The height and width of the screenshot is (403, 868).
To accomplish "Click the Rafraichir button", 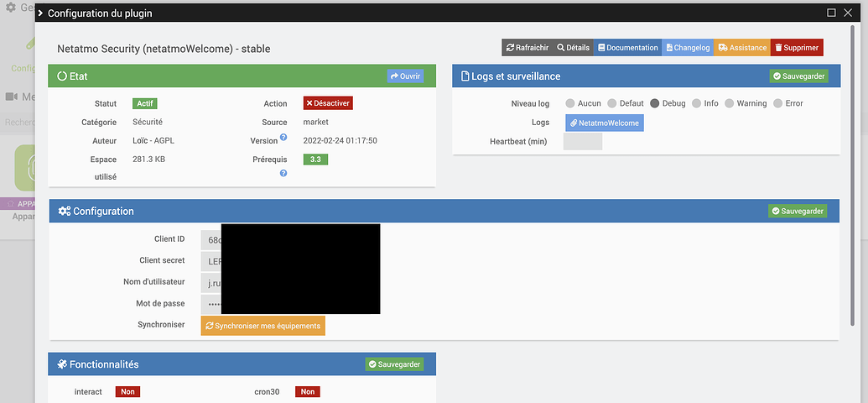I will (527, 48).
